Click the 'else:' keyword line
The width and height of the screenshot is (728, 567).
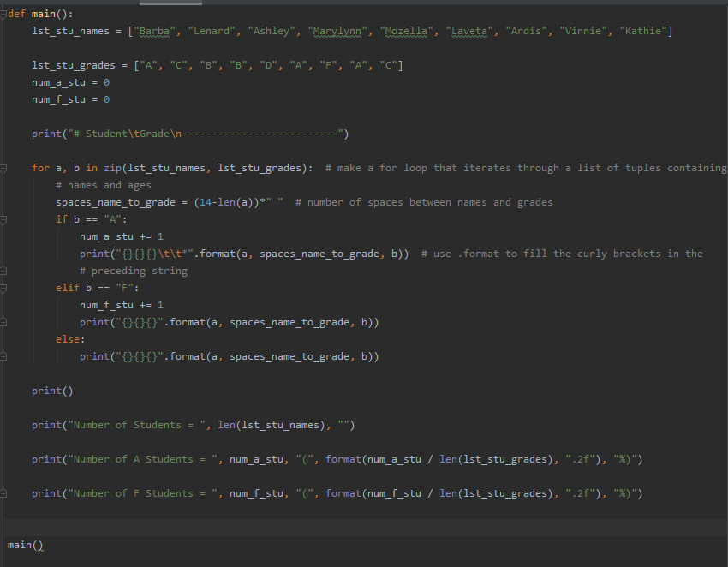70,339
